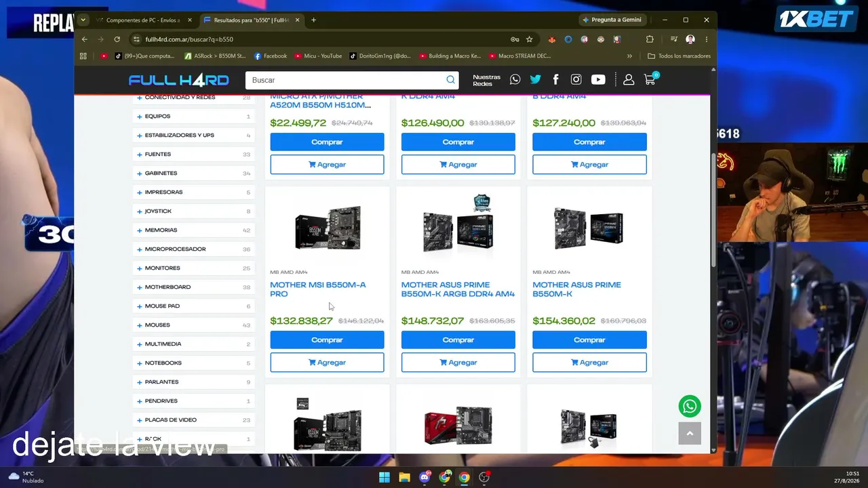Viewport: 868px width, 488px height.
Task: Open the WhatsApp link in the site header
Action: [x=515, y=80]
